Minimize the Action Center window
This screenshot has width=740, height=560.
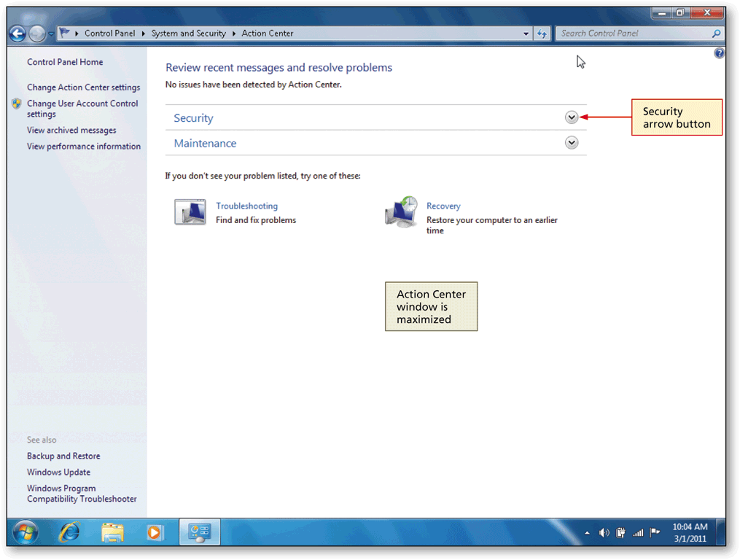(662, 12)
